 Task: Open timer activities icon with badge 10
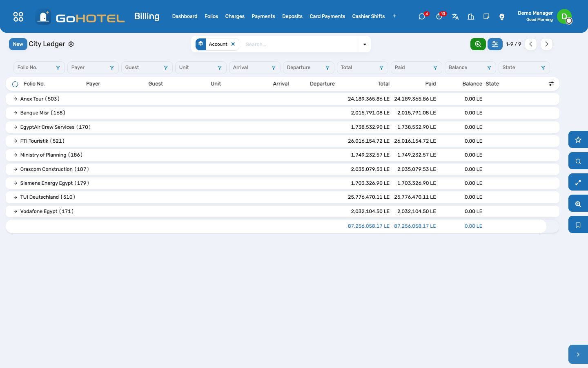click(439, 16)
